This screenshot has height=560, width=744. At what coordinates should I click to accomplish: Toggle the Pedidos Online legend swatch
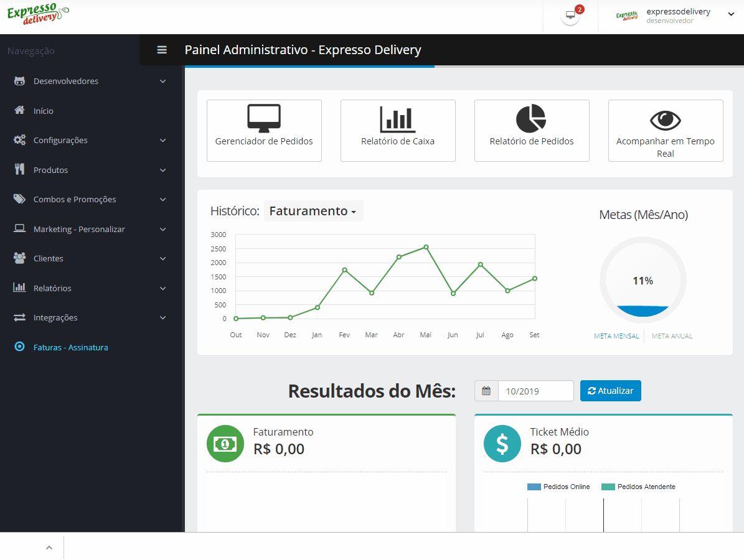(534, 487)
